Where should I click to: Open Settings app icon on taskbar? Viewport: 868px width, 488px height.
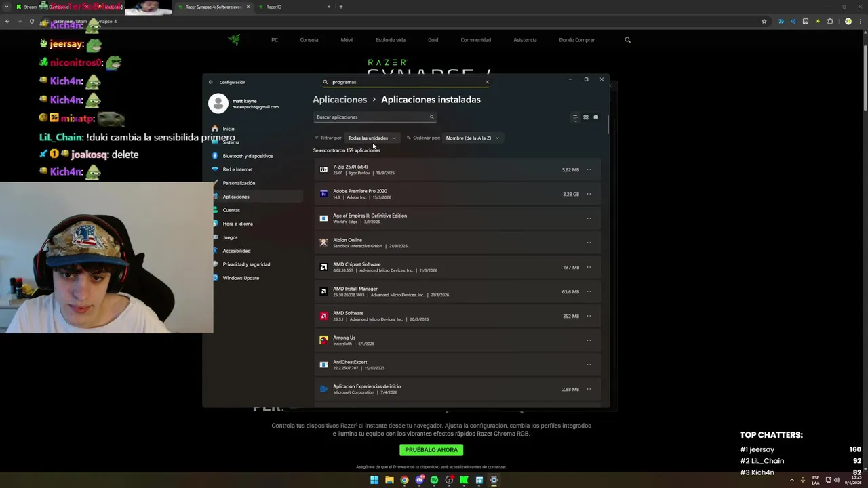(494, 480)
